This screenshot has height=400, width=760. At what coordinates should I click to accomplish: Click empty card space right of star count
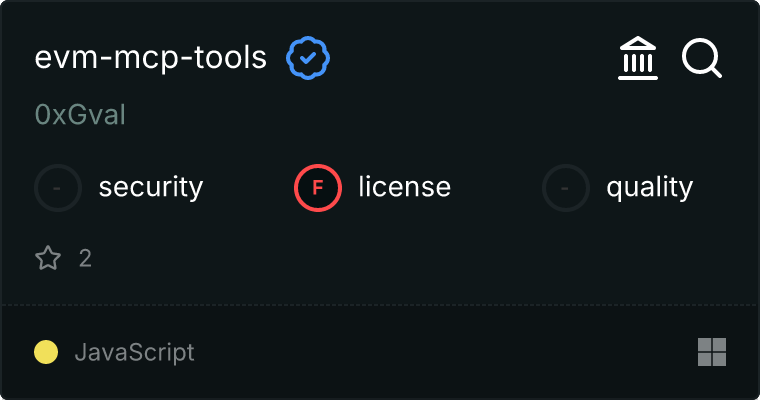400,259
